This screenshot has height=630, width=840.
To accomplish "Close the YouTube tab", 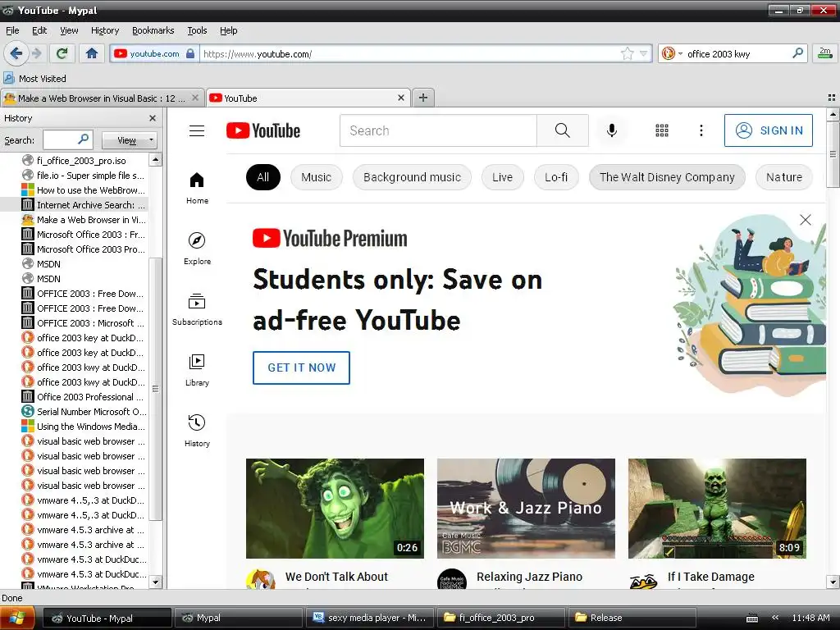I will point(400,98).
